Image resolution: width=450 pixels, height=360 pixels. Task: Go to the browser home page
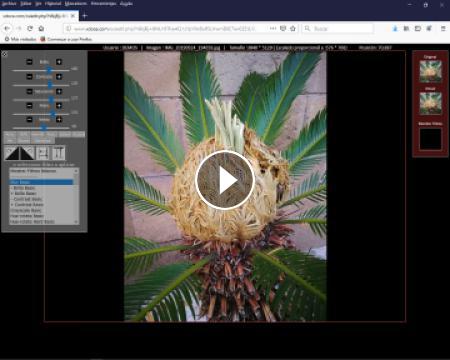pos(41,29)
